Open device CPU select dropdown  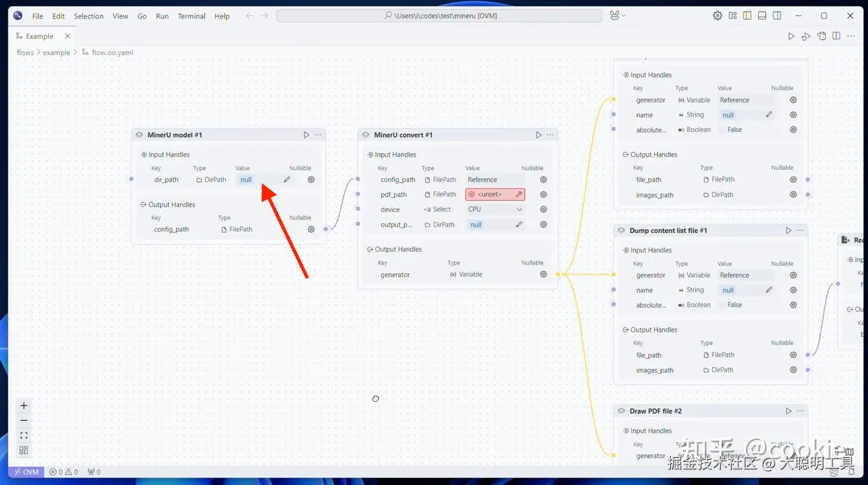click(x=495, y=209)
